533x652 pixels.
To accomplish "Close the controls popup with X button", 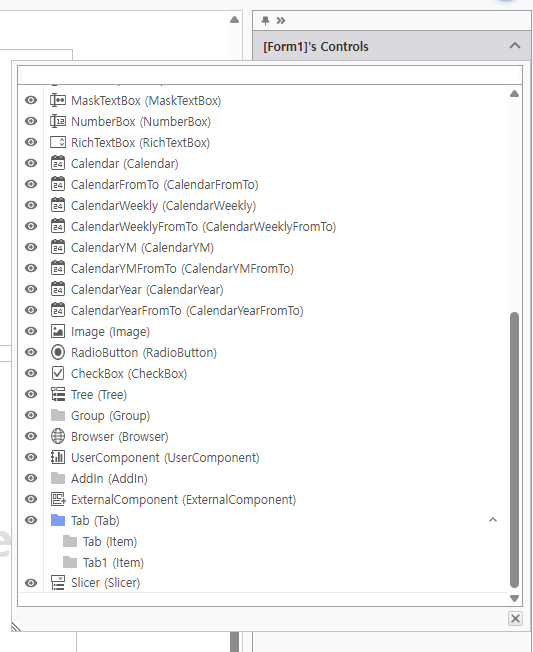I will 515,618.
